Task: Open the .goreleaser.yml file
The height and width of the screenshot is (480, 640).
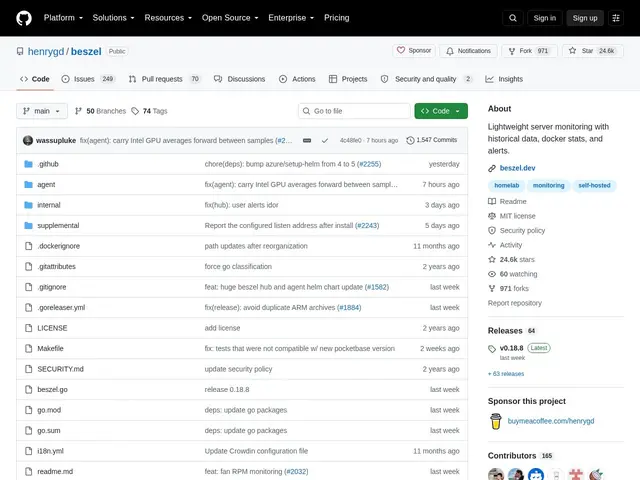Action: [61, 307]
